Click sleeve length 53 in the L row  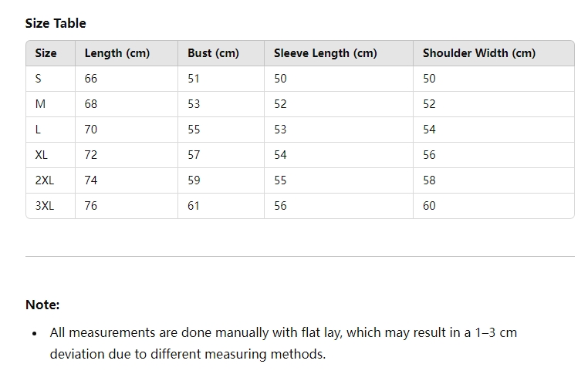pos(280,130)
